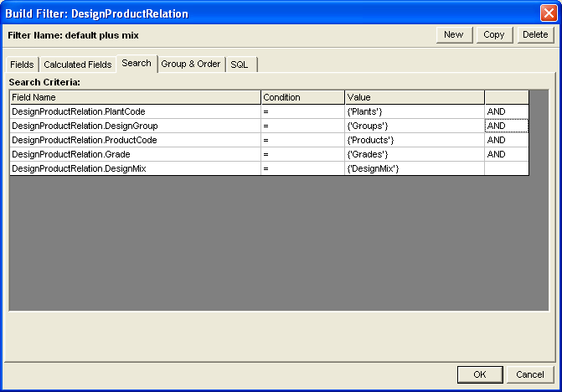Click the {'Plants'} value cell

click(x=414, y=111)
